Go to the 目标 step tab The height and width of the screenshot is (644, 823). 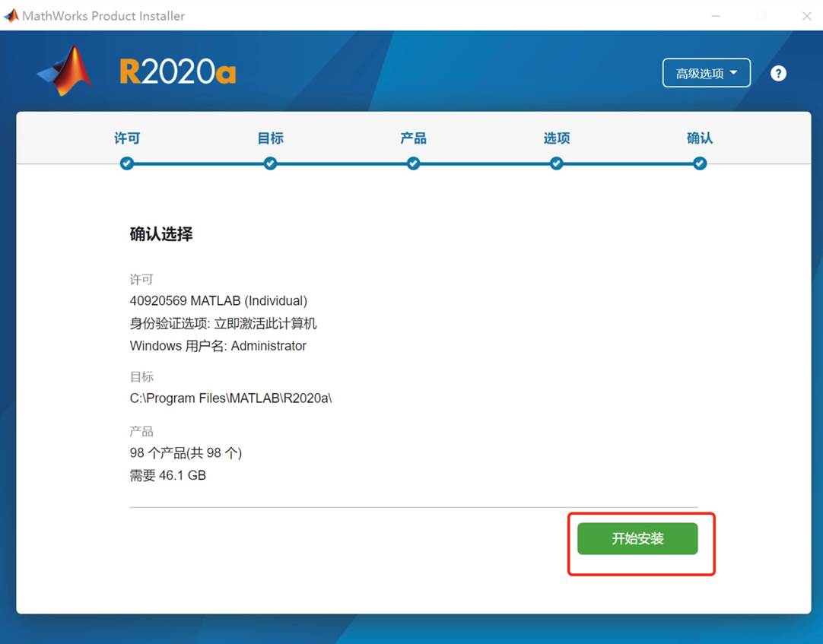click(270, 138)
